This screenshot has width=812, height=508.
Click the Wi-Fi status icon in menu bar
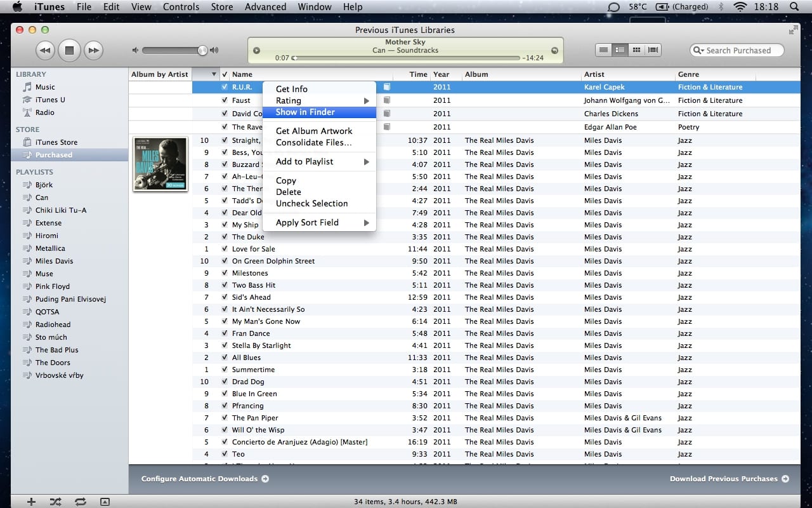tap(740, 7)
